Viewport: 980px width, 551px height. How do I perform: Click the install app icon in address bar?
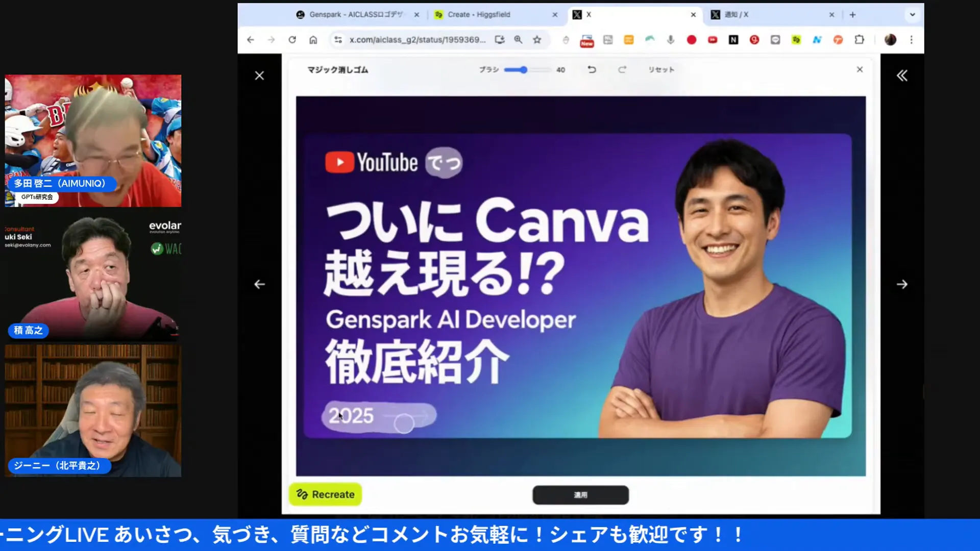500,40
